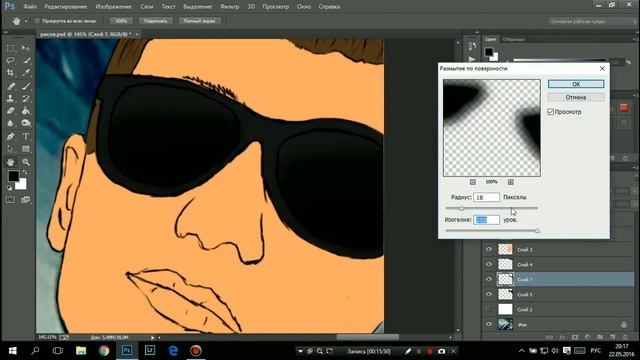Hide layer Слой 5 via eye icon
Image resolution: width=640 pixels, height=360 pixels.
[489, 294]
